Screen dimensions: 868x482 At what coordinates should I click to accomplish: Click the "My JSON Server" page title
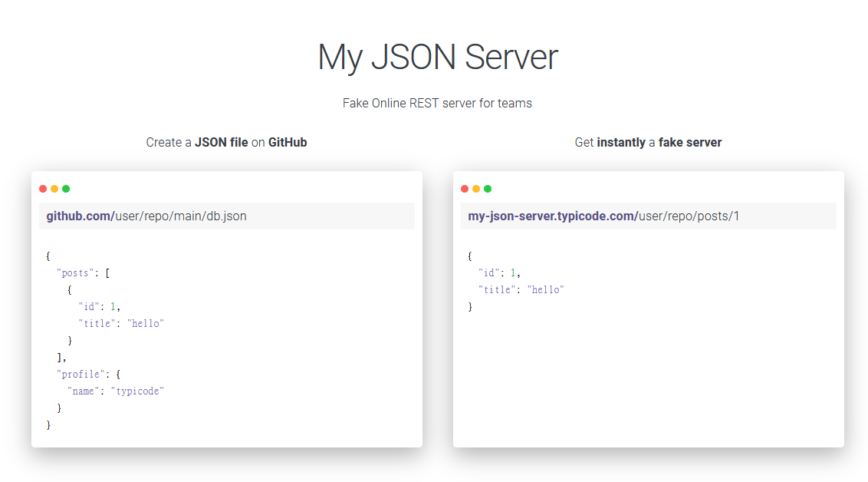(437, 57)
